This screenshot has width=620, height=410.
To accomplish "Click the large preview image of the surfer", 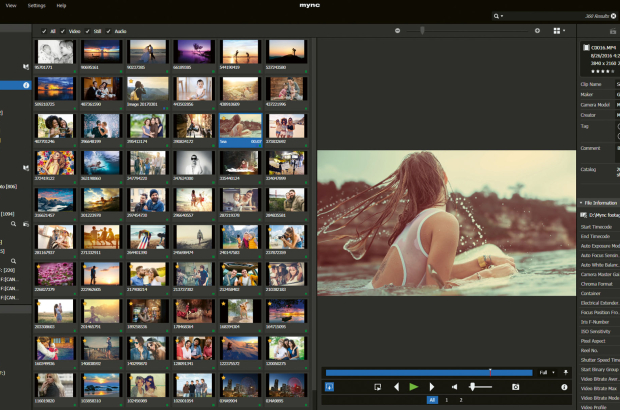I will click(x=446, y=223).
